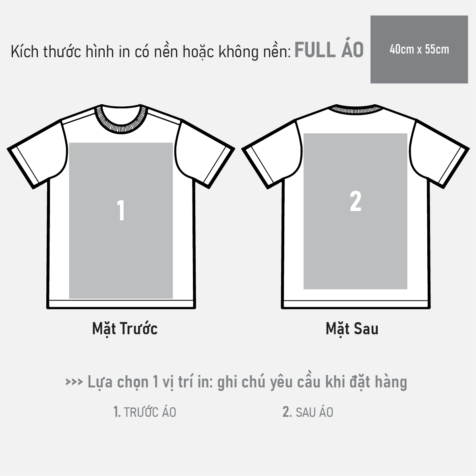This screenshot has width=476, height=476.
Task: Click the number 1 on front shirt
Action: pyautogui.click(x=121, y=210)
